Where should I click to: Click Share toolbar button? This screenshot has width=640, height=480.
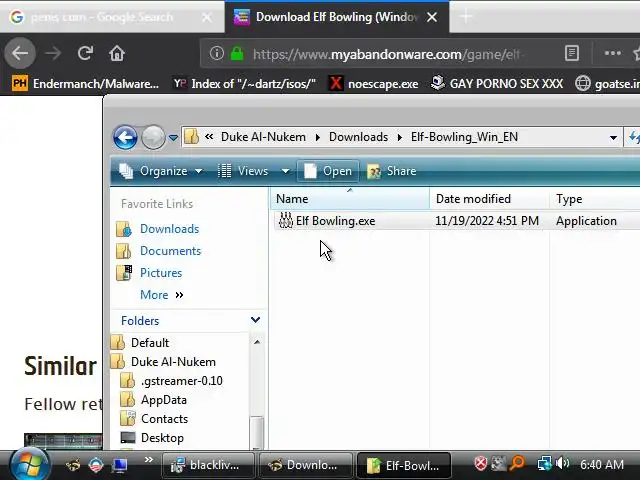pyautogui.click(x=392, y=171)
